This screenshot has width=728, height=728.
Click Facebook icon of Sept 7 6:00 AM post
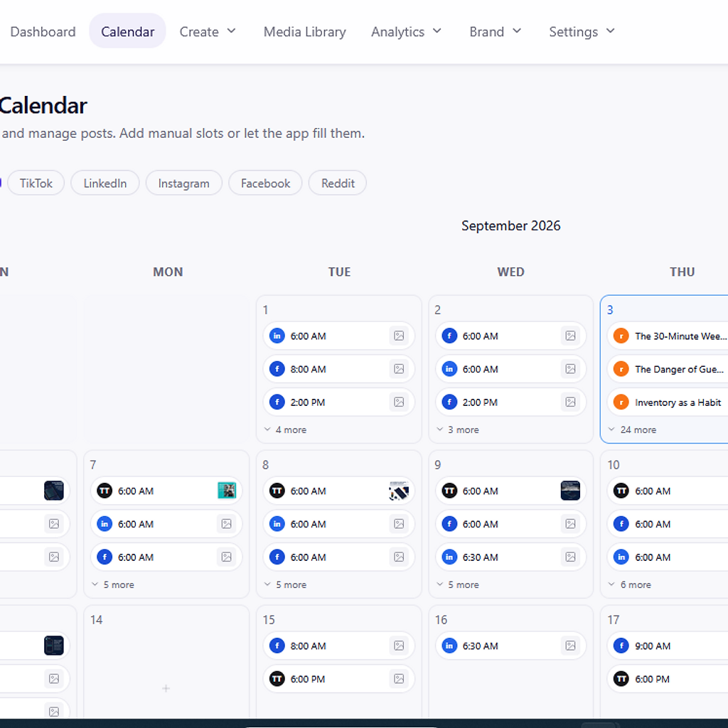point(105,557)
